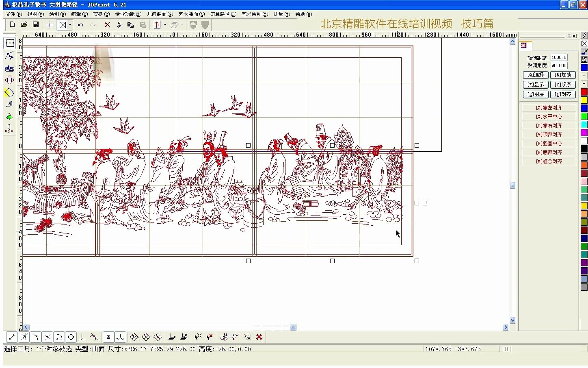This screenshot has width=588, height=368.
Task: Click the [W]显示 button
Action: 536,85
